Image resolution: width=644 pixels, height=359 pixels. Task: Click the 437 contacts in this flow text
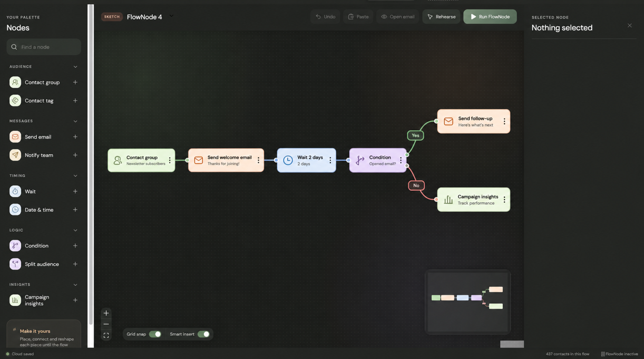[x=568, y=354]
